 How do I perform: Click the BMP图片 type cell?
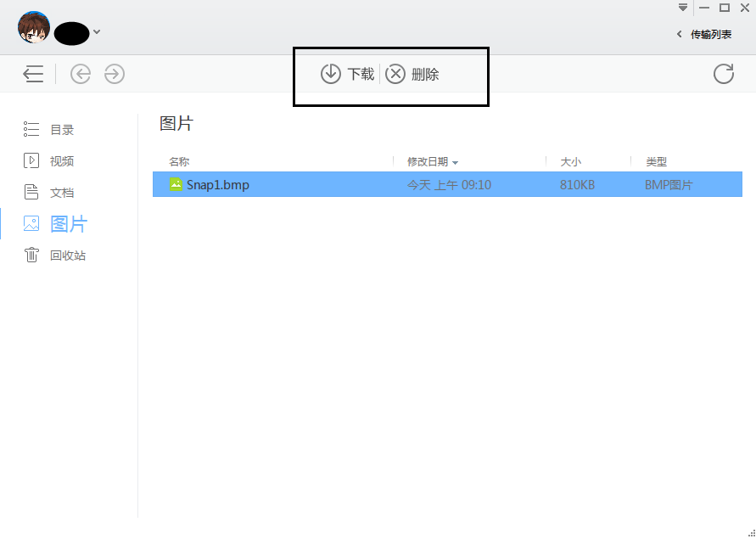669,185
